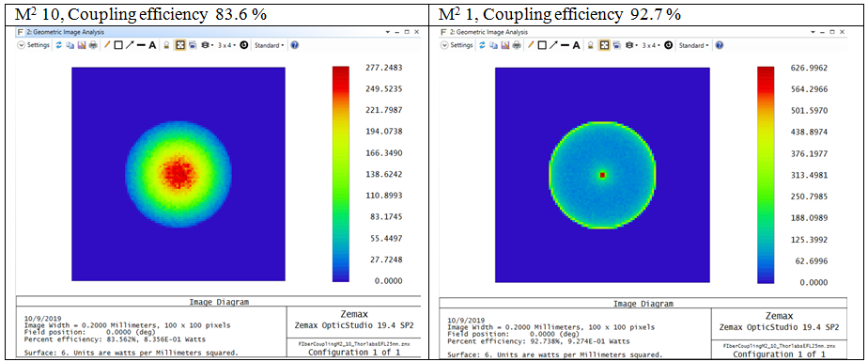
Task: Maximize the M² 10 window
Action: tap(407, 32)
